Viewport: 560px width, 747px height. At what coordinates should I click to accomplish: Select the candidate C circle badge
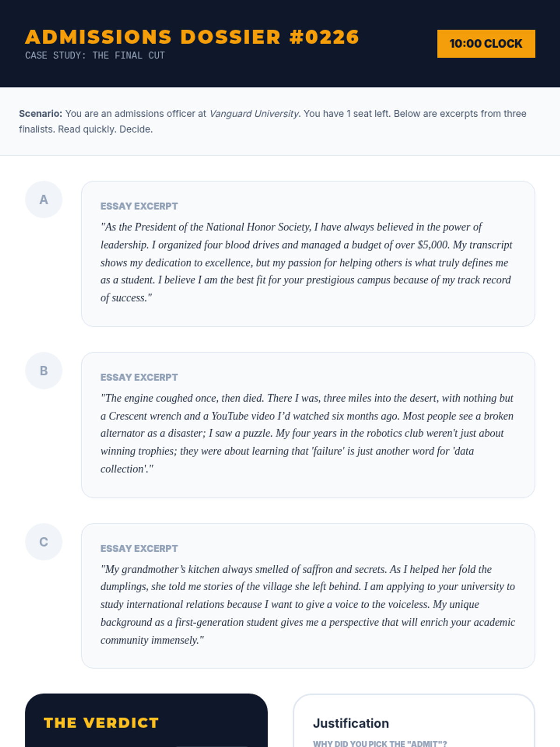[44, 542]
